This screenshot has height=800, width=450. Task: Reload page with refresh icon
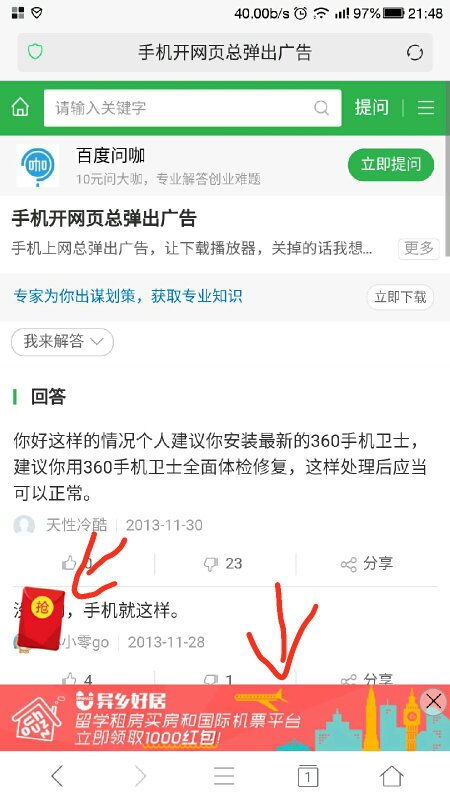pos(415,53)
